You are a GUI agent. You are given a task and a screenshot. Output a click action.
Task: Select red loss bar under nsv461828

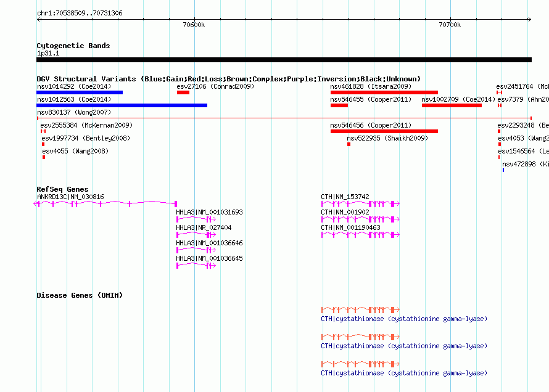(x=384, y=92)
